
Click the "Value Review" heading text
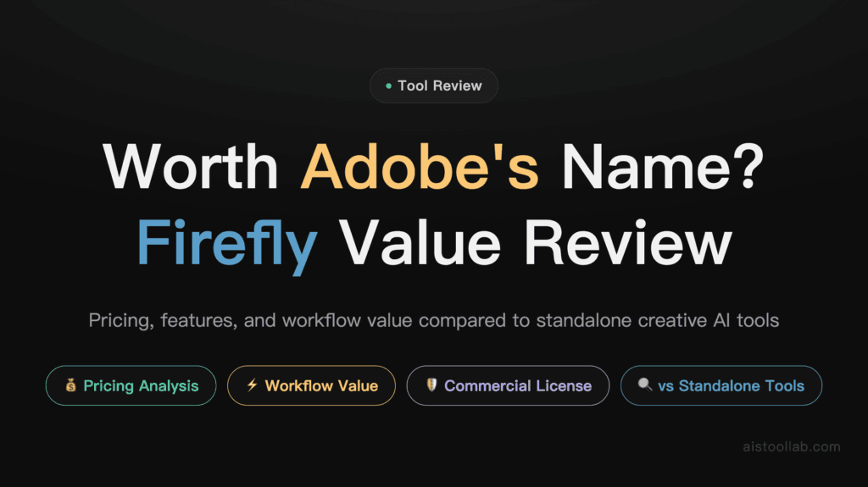(536, 242)
